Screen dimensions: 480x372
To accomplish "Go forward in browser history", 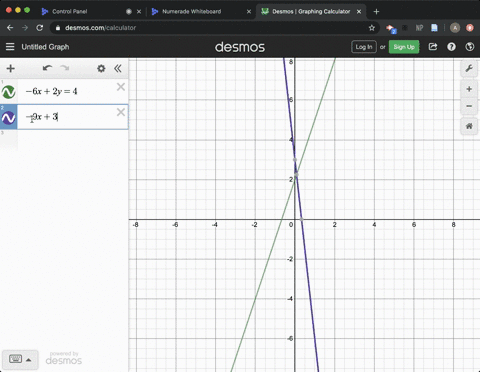I will 25,28.
